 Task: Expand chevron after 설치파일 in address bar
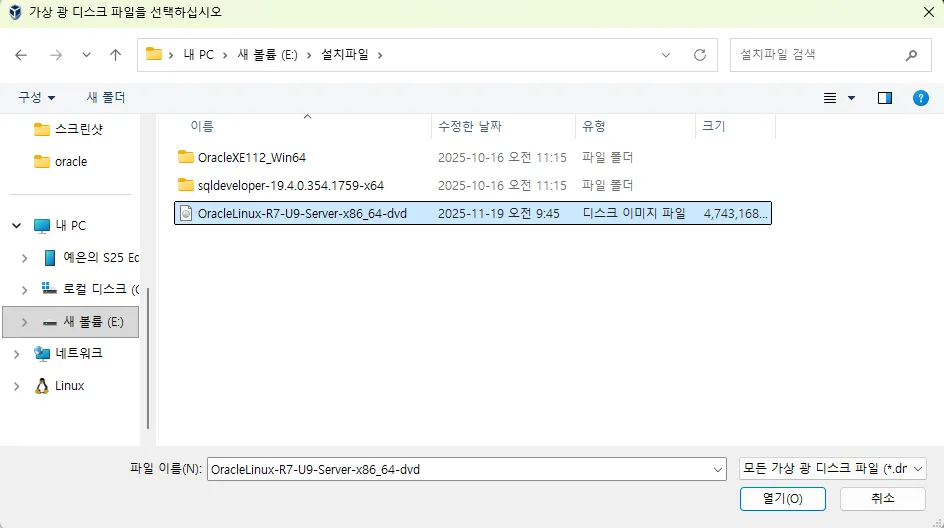[x=380, y=55]
